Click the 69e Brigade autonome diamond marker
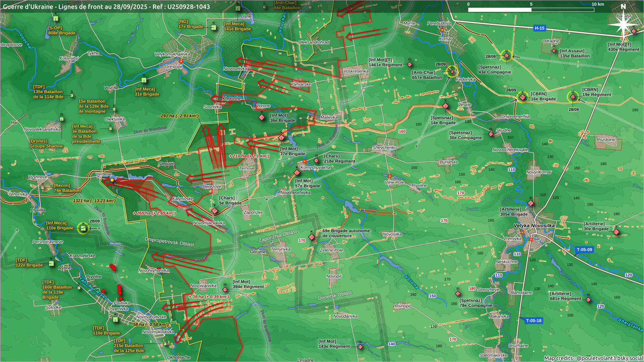This screenshot has height=362, width=644. (x=311, y=237)
